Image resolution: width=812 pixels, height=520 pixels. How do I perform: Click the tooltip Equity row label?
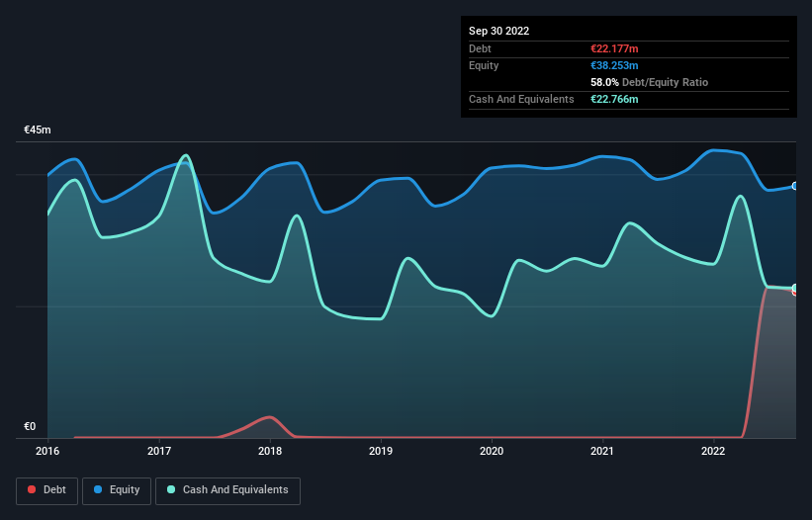click(x=484, y=65)
